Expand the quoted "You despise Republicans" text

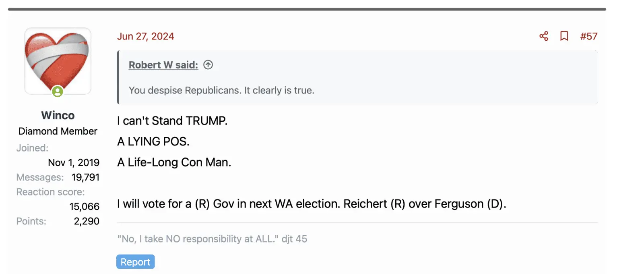point(221,90)
